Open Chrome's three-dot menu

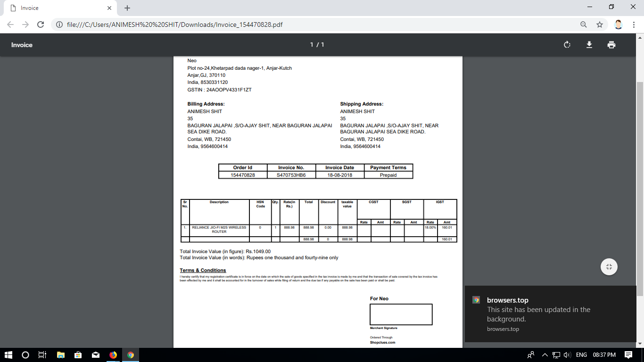(x=634, y=25)
